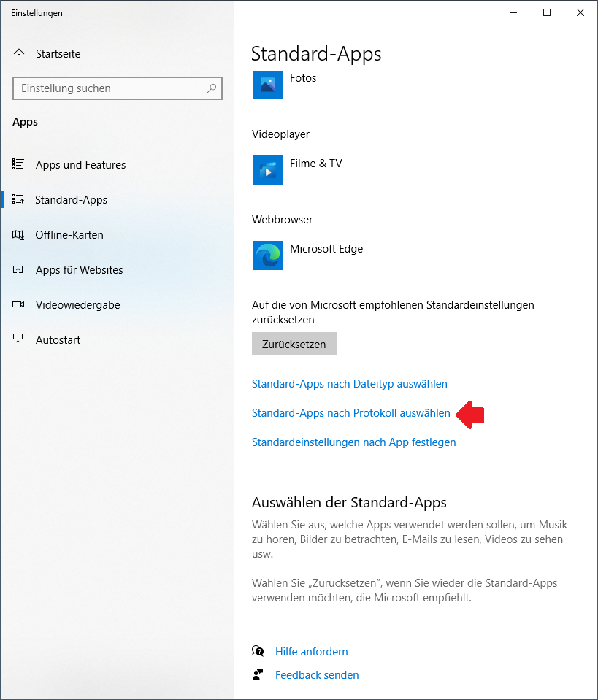Go to Videowiedergabe settings
Screen dimensions: 598x700
(77, 305)
